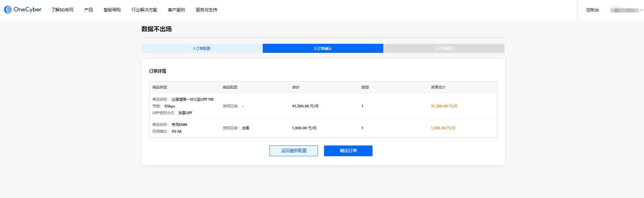Open the 控制台 console link

(592, 10)
